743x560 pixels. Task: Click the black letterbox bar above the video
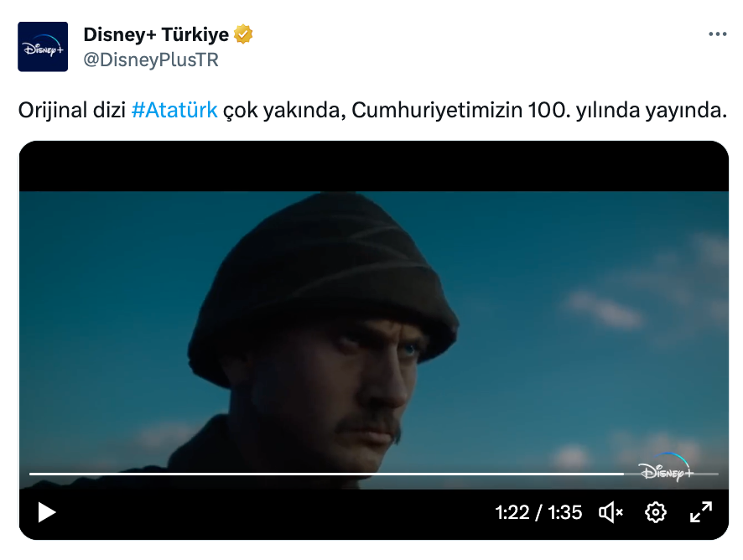coord(373,166)
